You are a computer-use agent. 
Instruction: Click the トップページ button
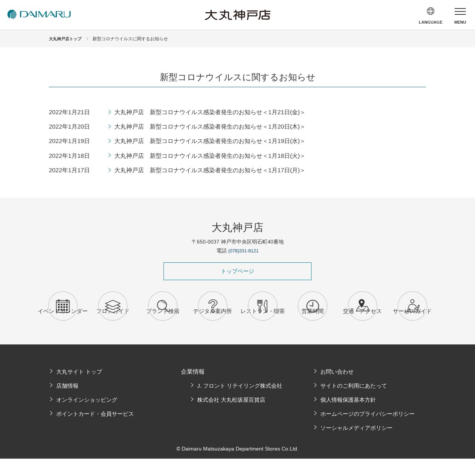point(237,271)
